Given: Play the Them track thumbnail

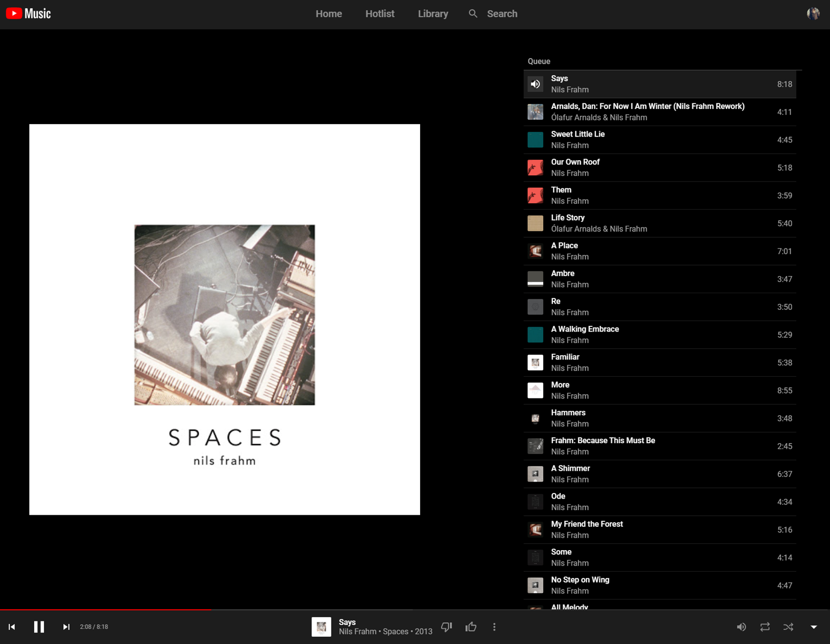Looking at the screenshot, I should coord(535,196).
